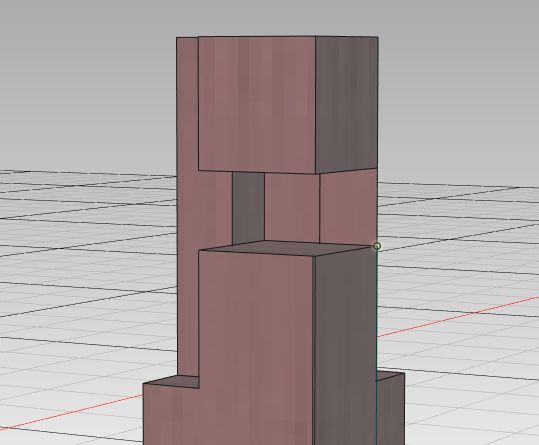539x445 pixels.
Task: Select the upper block's pink front face
Action: 257,104
